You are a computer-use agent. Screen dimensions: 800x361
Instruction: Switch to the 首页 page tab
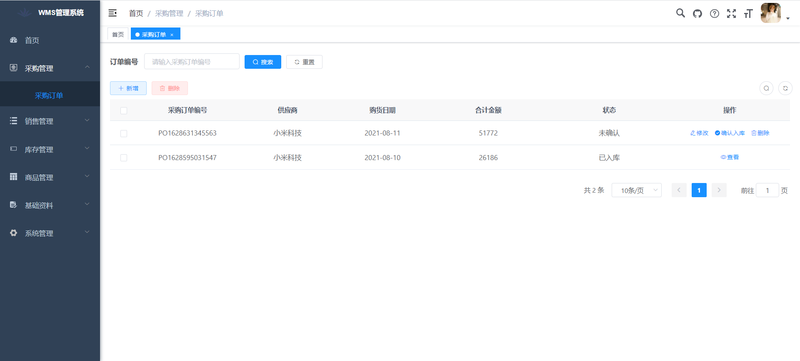point(118,34)
